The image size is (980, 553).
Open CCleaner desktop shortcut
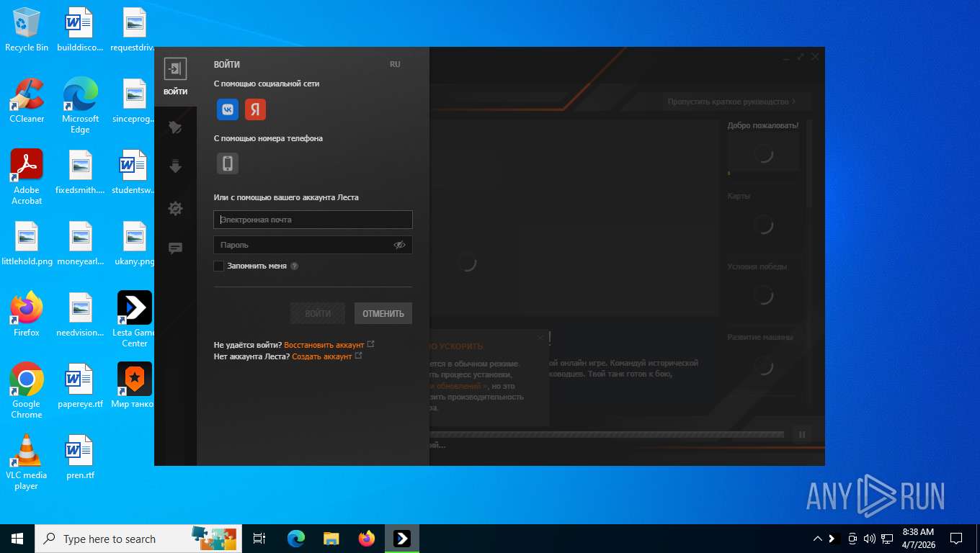pyautogui.click(x=27, y=101)
